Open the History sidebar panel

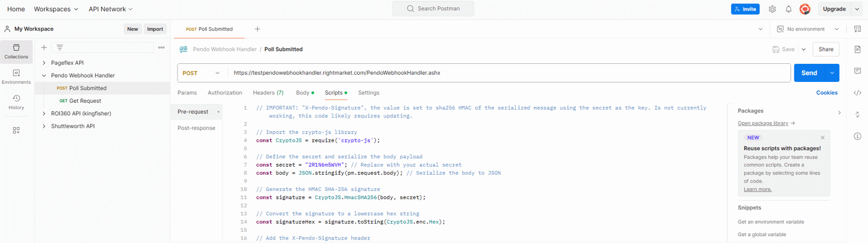[x=16, y=102]
